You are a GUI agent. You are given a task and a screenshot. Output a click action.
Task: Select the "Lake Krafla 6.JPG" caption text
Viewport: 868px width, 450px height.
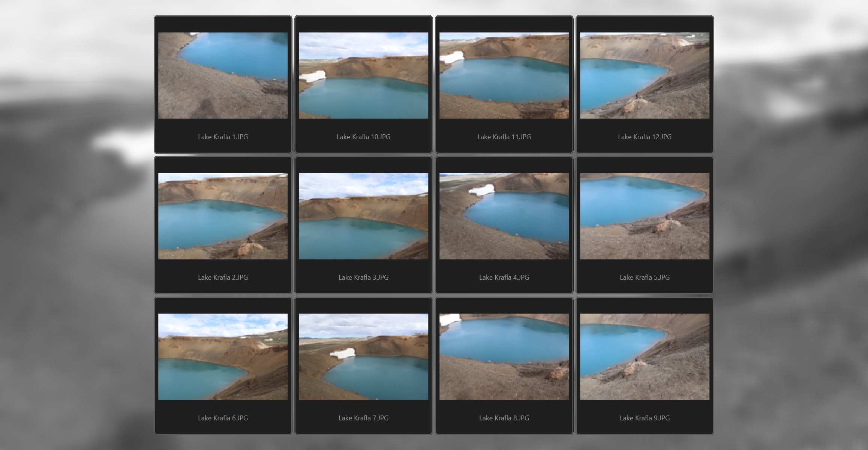223,418
